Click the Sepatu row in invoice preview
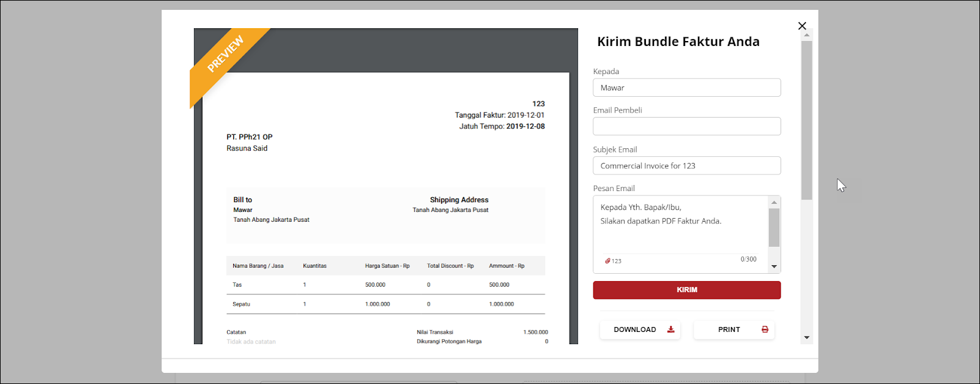The height and width of the screenshot is (384, 980). click(x=385, y=304)
